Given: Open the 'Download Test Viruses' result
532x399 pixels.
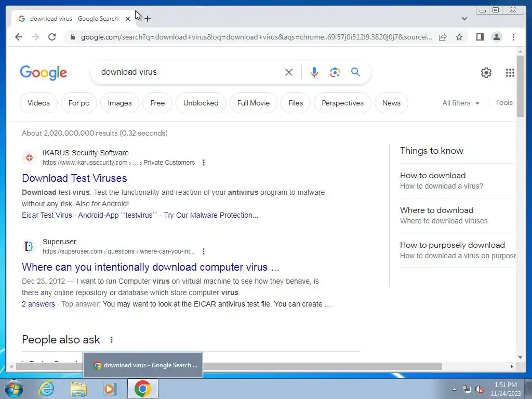Looking at the screenshot, I should click(74, 178).
